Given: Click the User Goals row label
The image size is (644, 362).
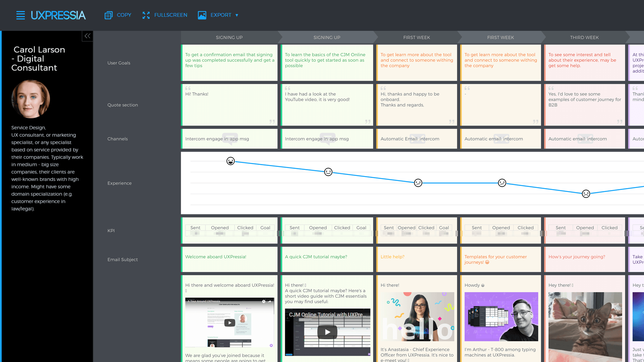Looking at the screenshot, I should [x=119, y=63].
